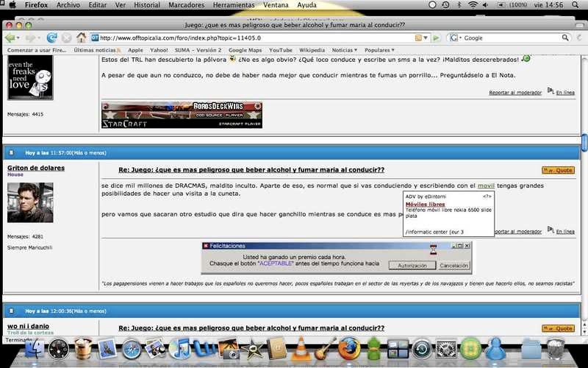Click the back arrow navigation button
588x368 pixels.
[x=10, y=38]
